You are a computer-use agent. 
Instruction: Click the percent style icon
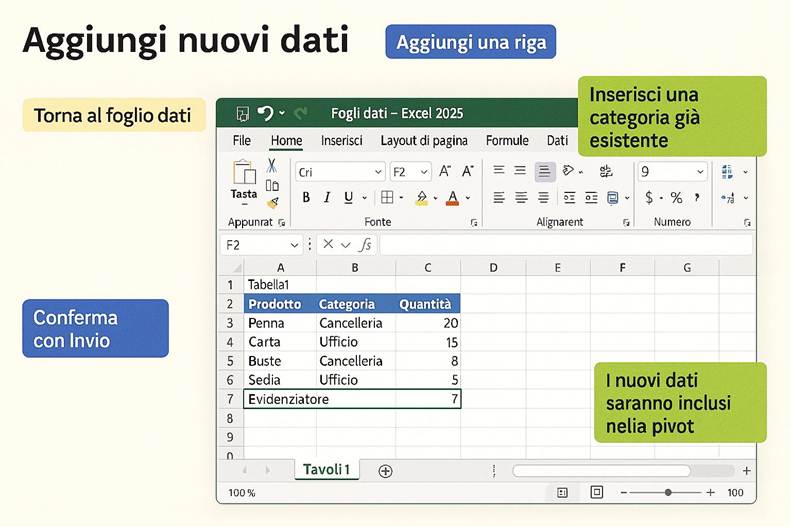point(676,198)
